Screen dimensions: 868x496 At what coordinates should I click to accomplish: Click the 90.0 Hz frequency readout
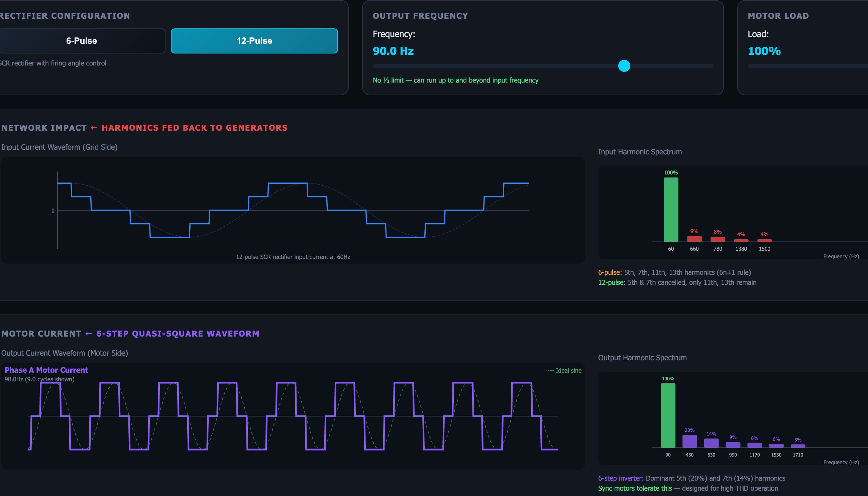coord(394,51)
